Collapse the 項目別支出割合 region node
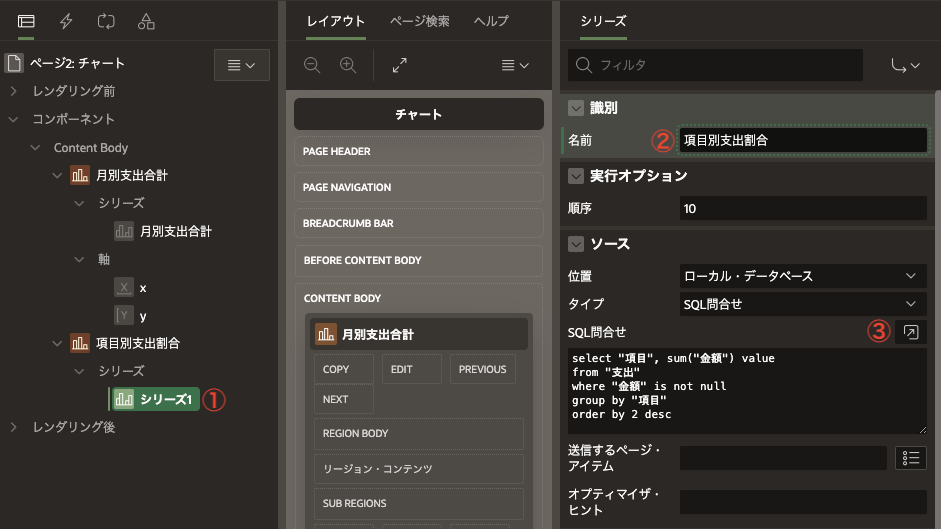The width and height of the screenshot is (941, 529). 57,343
